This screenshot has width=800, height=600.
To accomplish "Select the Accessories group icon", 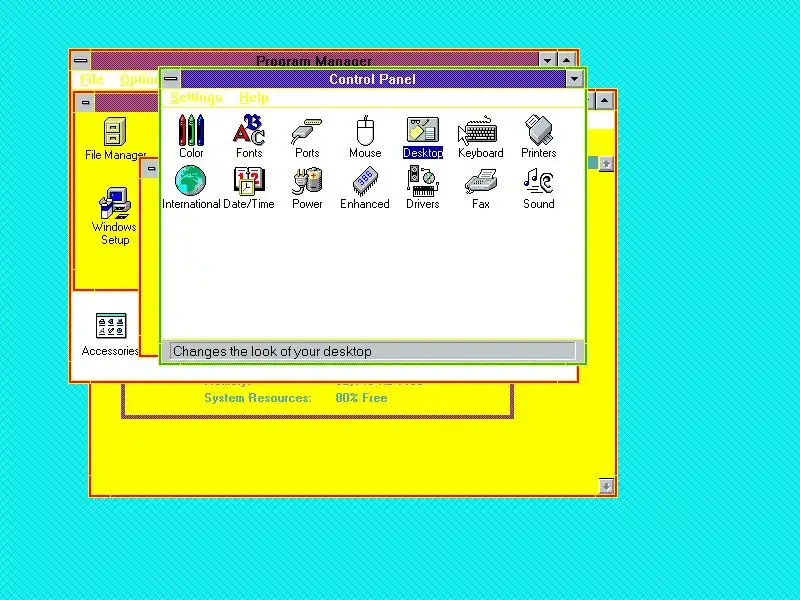I will click(x=110, y=334).
